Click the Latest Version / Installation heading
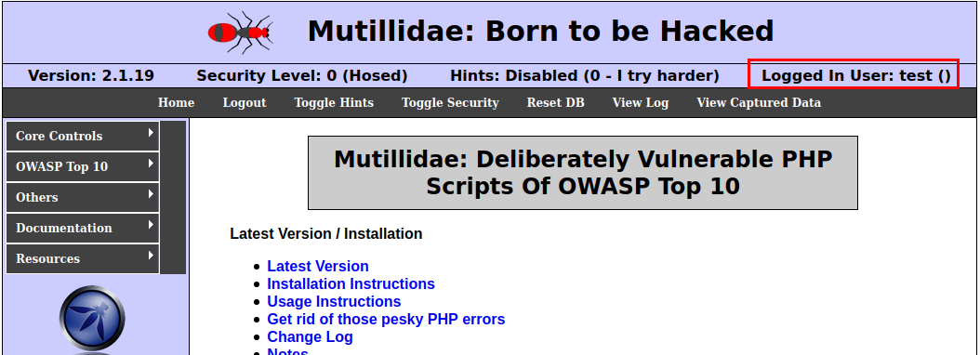 click(x=326, y=234)
